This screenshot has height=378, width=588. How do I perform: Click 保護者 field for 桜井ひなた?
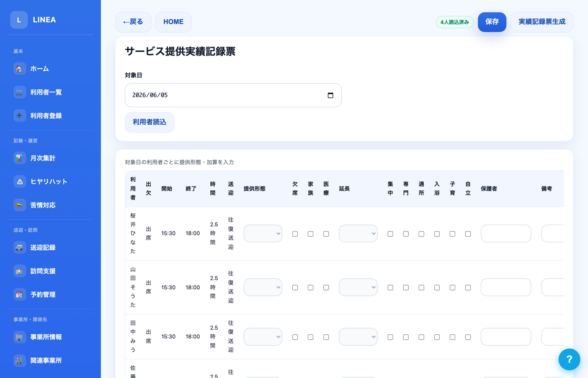point(506,234)
